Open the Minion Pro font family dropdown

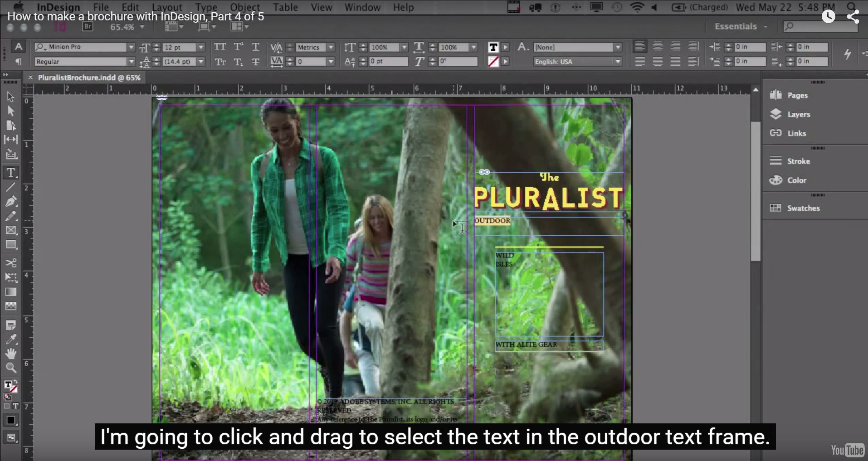tap(131, 47)
